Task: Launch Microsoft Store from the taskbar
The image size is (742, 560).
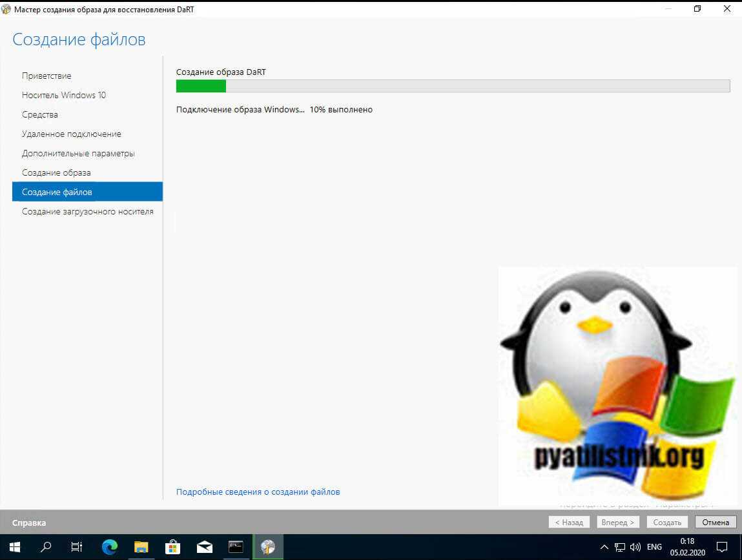Action: click(x=173, y=546)
